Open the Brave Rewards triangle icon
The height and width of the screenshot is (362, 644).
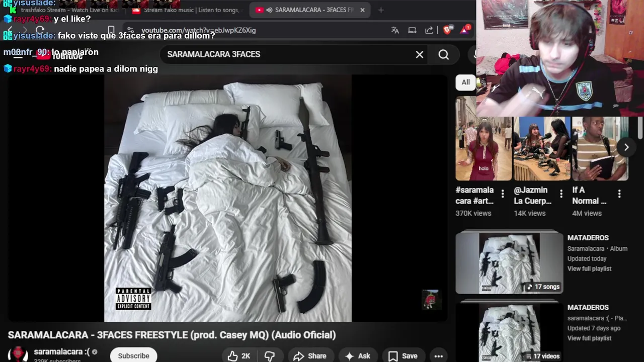[464, 30]
